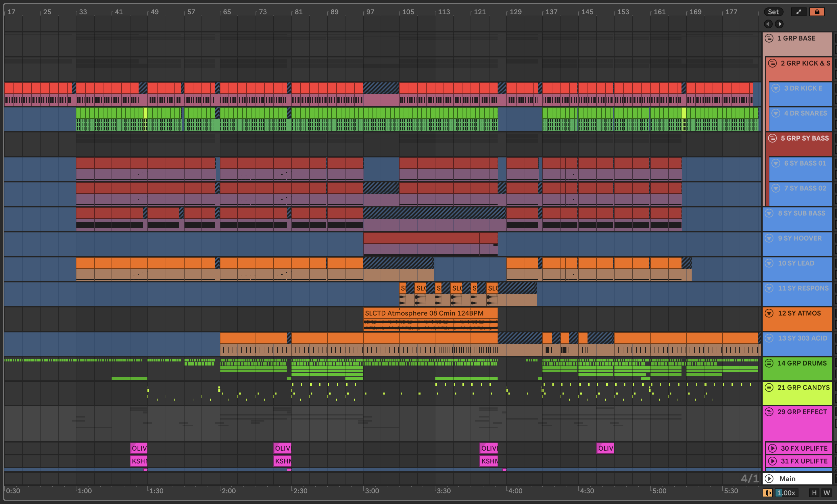Click fold icon of 29 GRP EFFECT
The height and width of the screenshot is (504, 837).
point(769,412)
